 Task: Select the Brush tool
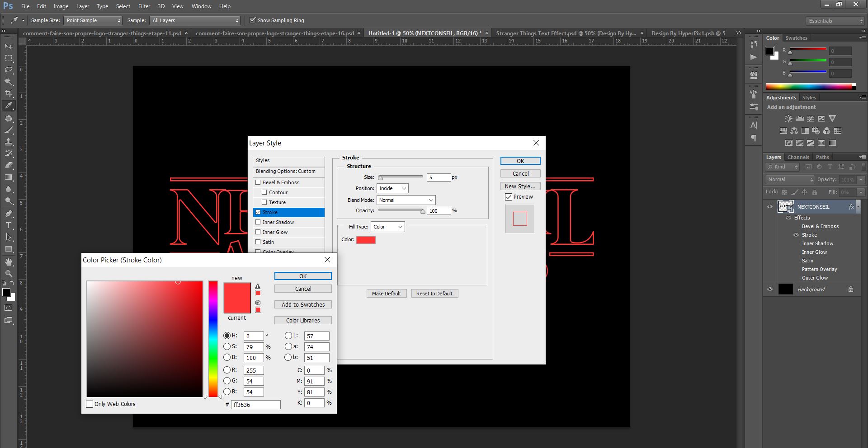tap(9, 130)
